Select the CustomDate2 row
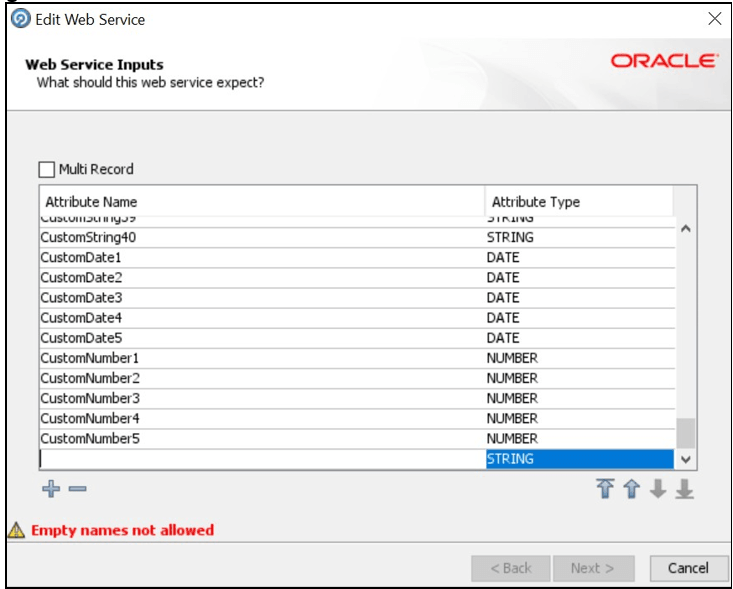The image size is (733, 589). coord(358,278)
